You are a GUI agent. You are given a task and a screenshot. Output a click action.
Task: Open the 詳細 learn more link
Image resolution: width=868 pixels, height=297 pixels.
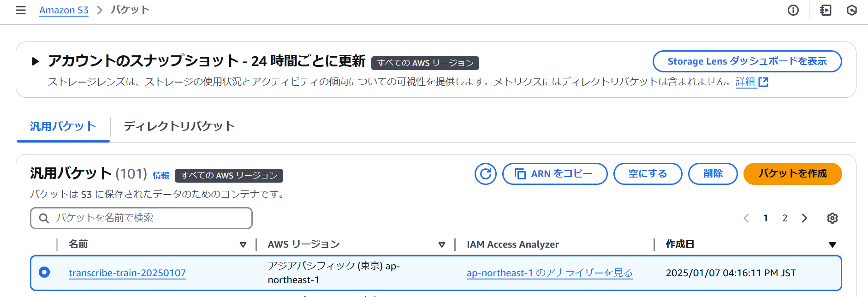point(745,82)
